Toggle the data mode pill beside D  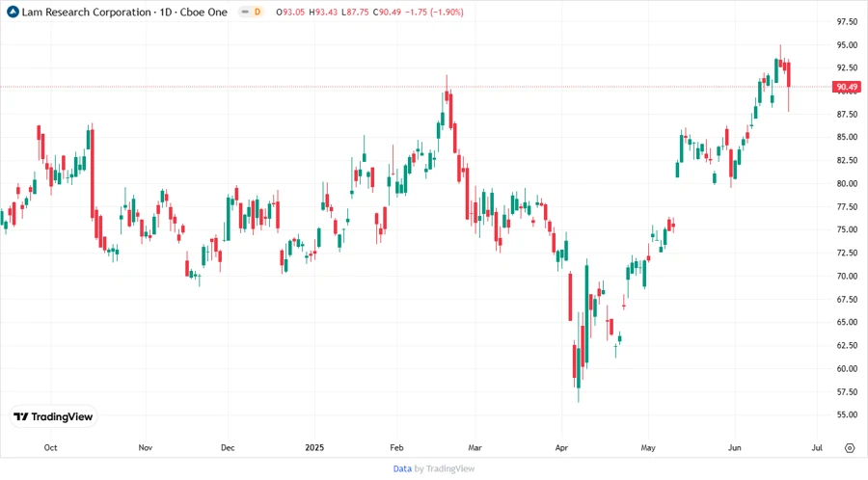tap(245, 12)
